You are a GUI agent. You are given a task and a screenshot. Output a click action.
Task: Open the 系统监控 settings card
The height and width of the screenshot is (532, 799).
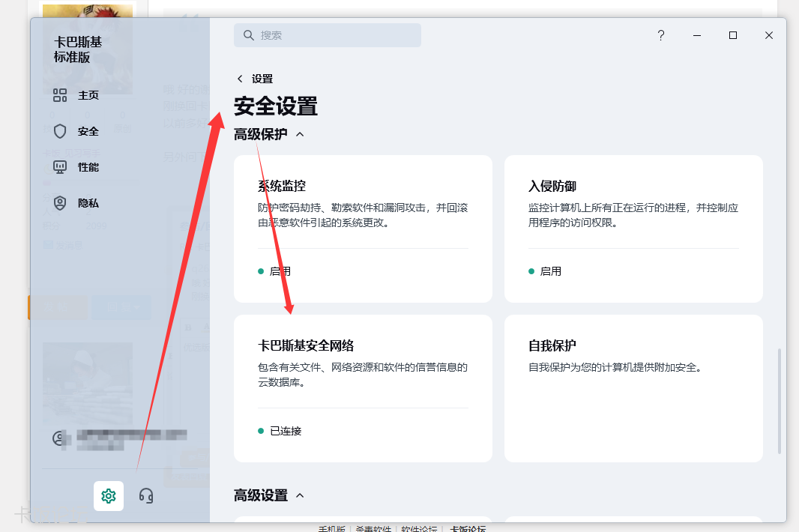[363, 217]
